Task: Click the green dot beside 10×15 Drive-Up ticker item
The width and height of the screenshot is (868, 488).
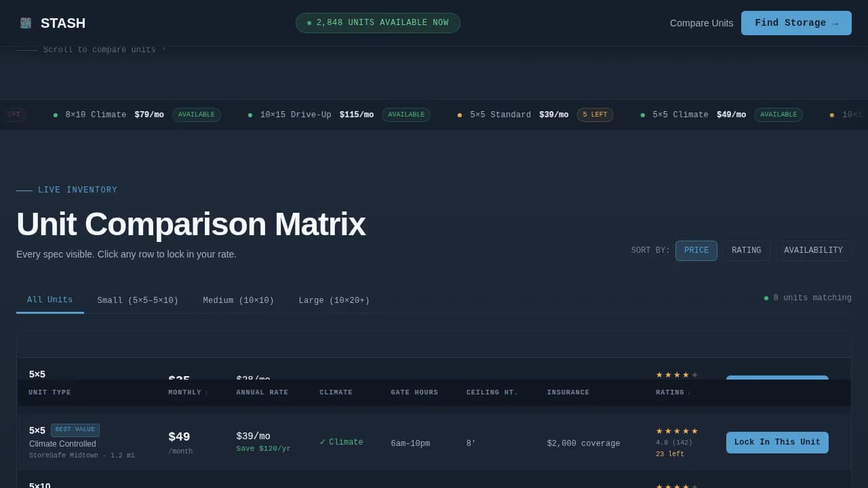Action: pos(250,115)
